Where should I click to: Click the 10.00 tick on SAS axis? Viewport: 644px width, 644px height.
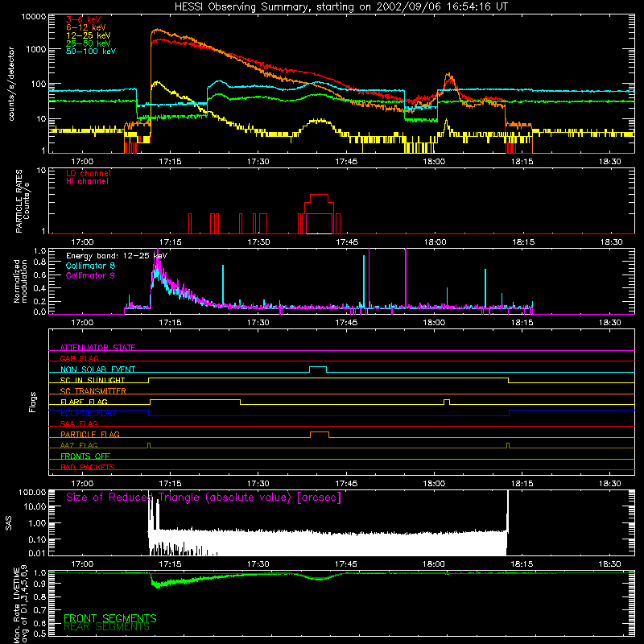(x=35, y=507)
